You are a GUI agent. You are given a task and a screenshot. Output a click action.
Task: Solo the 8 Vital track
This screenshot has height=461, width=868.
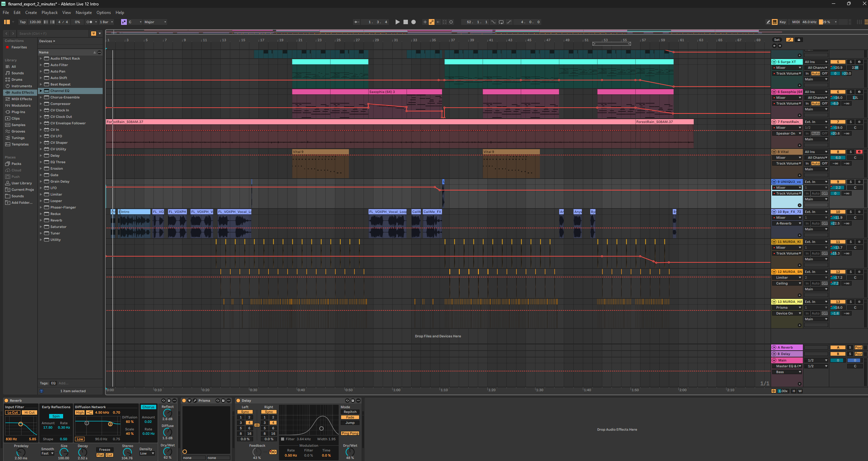[851, 152]
